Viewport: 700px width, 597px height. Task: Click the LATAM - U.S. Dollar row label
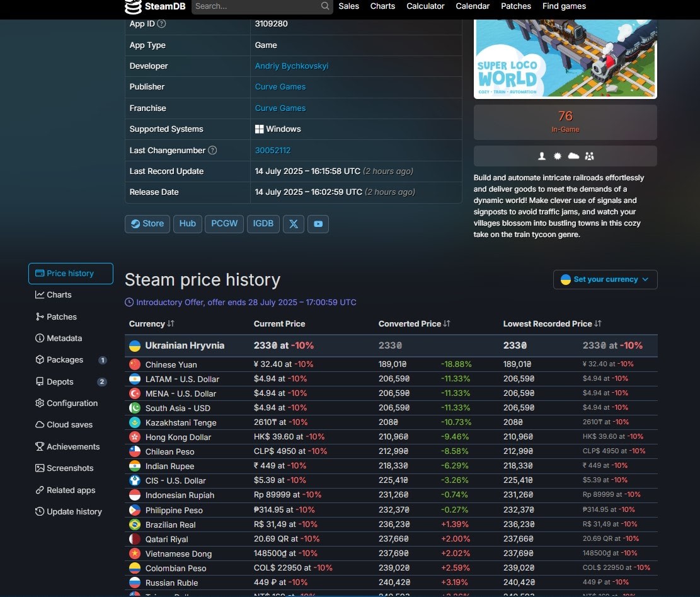pyautogui.click(x=182, y=379)
